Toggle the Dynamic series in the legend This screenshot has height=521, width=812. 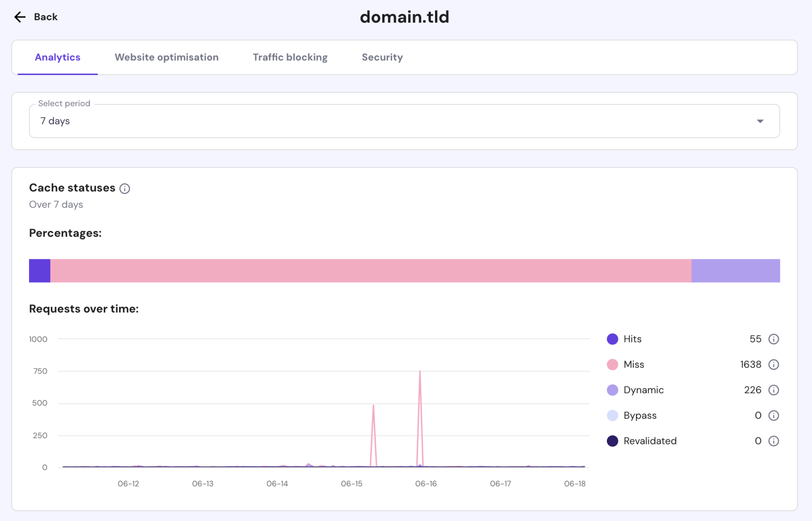[643, 389]
